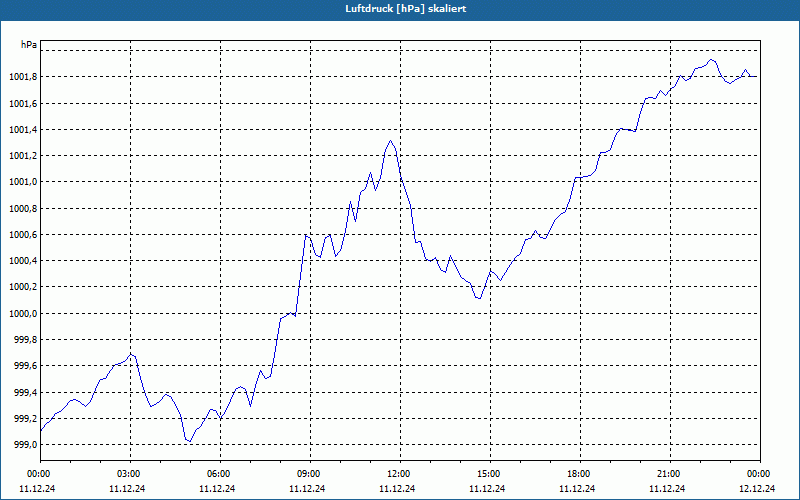The height and width of the screenshot is (500, 800).
Task: Click the 03:00 x-axis time label
Action: 129,474
